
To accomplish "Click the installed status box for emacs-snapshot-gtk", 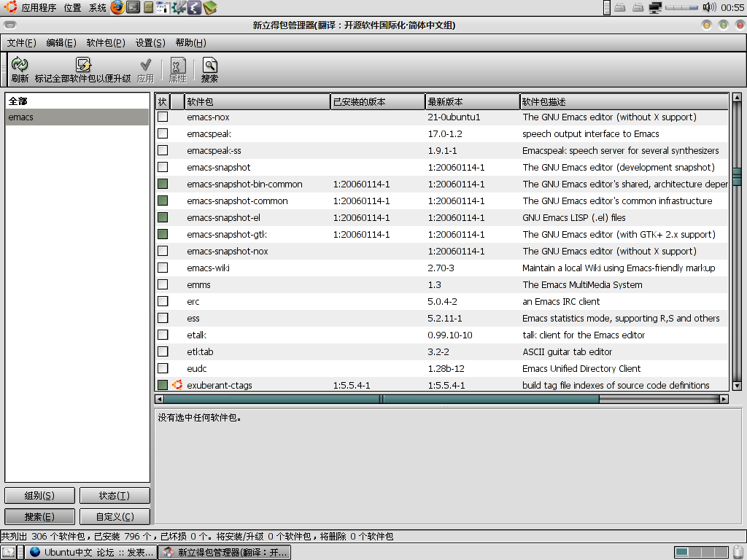I will pyautogui.click(x=163, y=234).
